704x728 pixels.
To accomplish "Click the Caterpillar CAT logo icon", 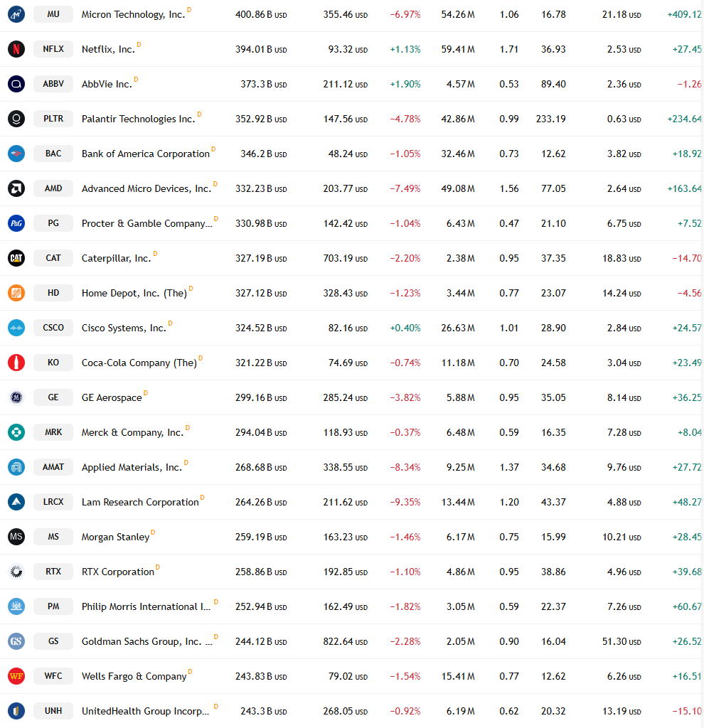I will pyautogui.click(x=16, y=258).
